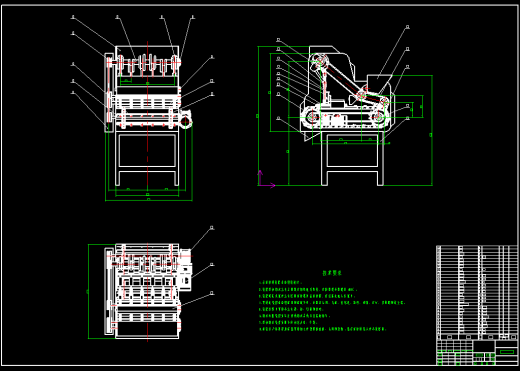Select the tall green height dimension left of side view

[258, 116]
